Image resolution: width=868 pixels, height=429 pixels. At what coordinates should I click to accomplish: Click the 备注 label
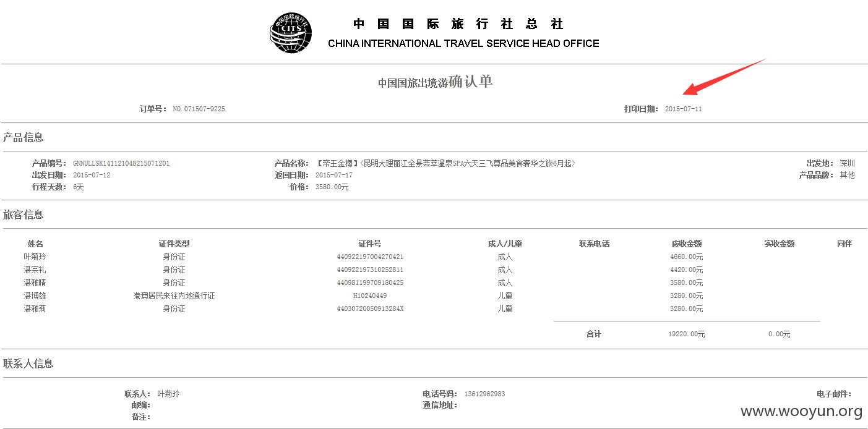coord(142,417)
